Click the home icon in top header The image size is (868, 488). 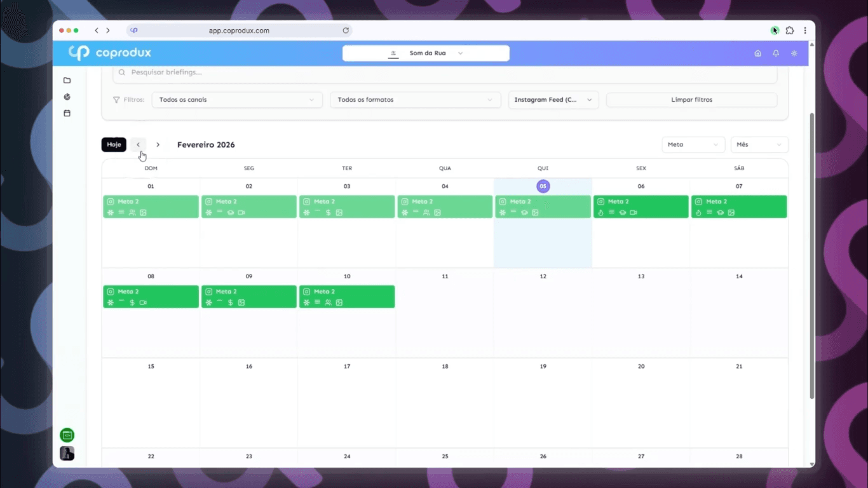click(x=757, y=53)
